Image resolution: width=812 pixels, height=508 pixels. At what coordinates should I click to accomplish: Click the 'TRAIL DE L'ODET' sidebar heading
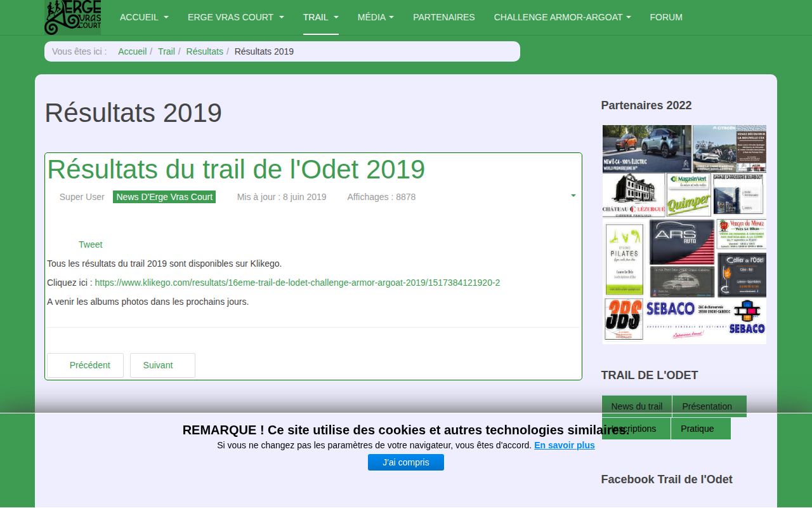(x=650, y=375)
